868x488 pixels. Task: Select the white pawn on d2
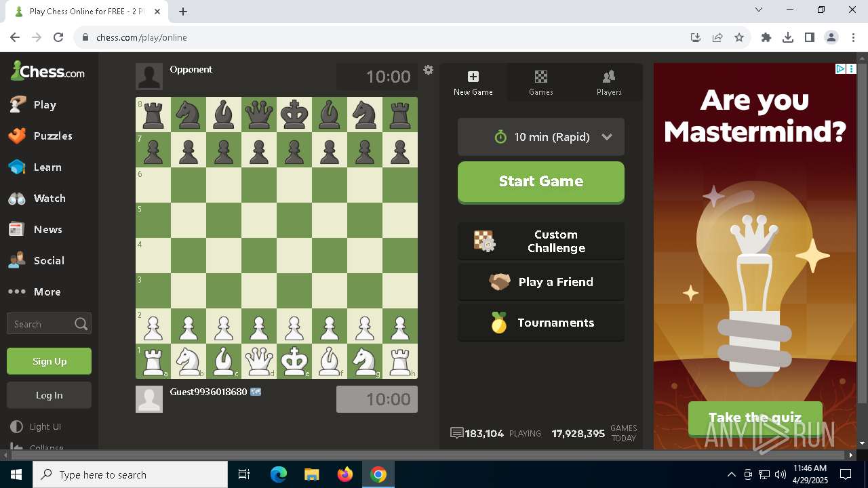[x=259, y=326]
